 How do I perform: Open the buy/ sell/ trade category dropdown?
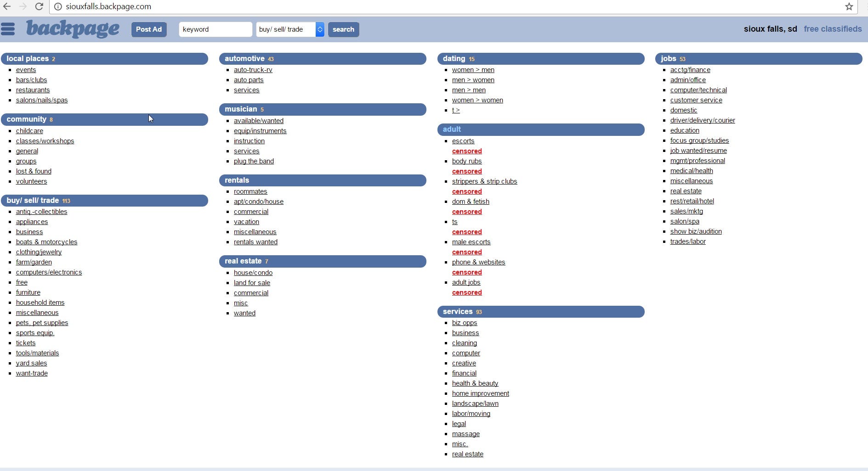click(x=290, y=29)
